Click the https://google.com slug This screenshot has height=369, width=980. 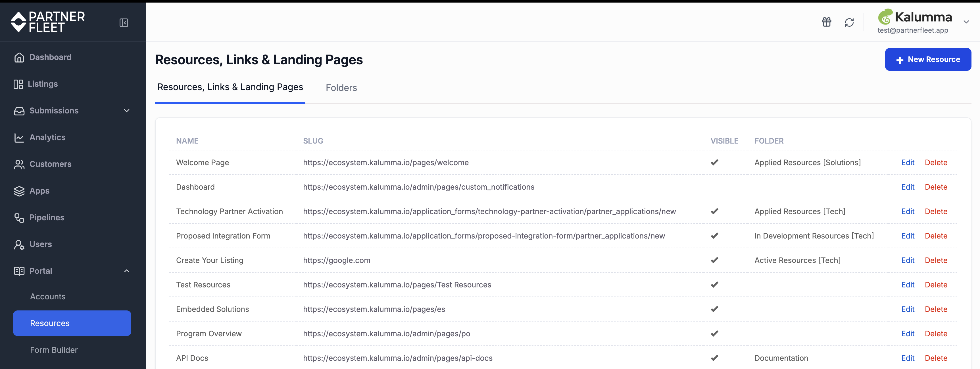[336, 260]
